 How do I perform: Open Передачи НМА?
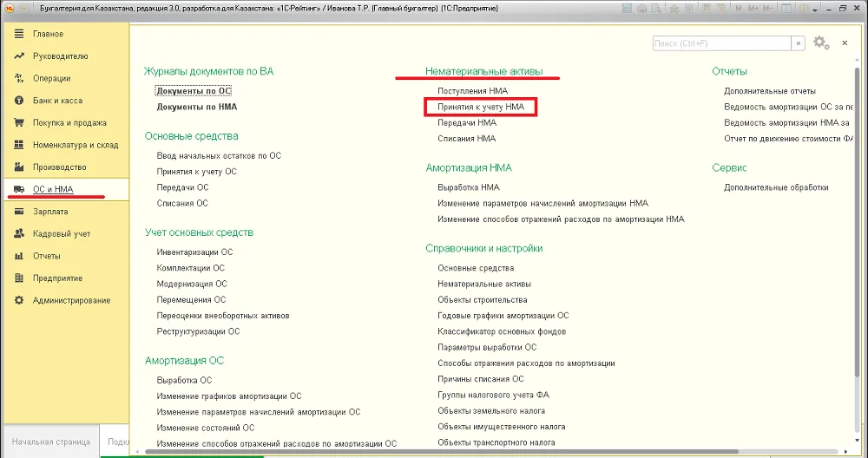(467, 123)
